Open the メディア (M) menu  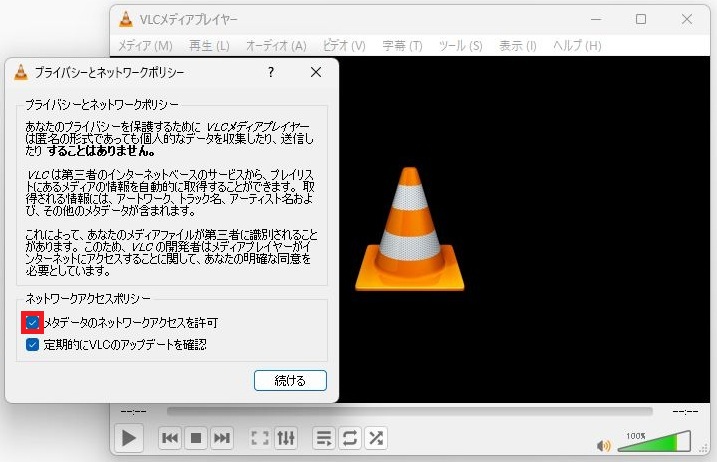coord(145,46)
